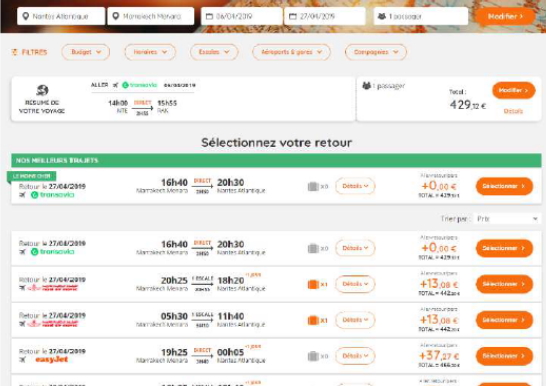Image resolution: width=546 pixels, height=386 pixels.
Task: Open the Budget filter dropdown
Action: point(86,52)
